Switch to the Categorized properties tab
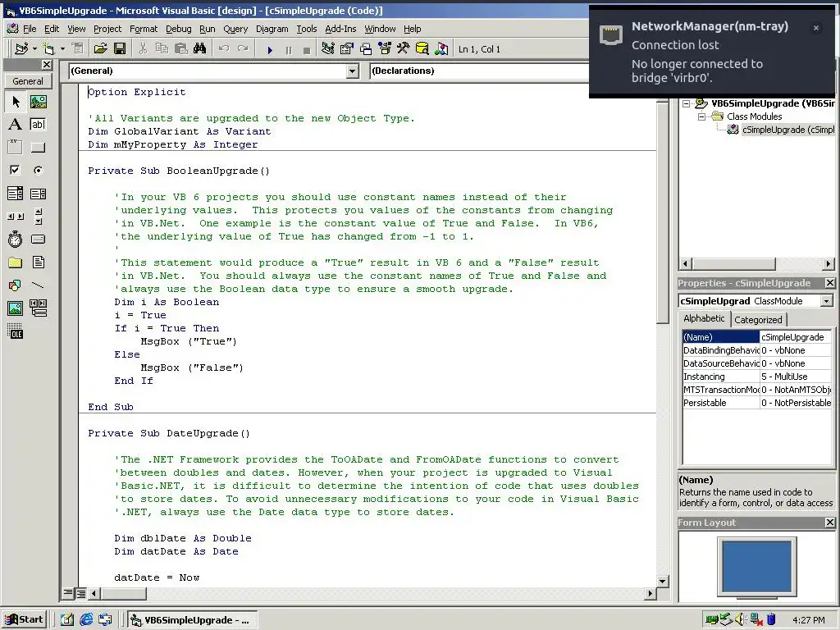The width and height of the screenshot is (840, 630). [758, 320]
